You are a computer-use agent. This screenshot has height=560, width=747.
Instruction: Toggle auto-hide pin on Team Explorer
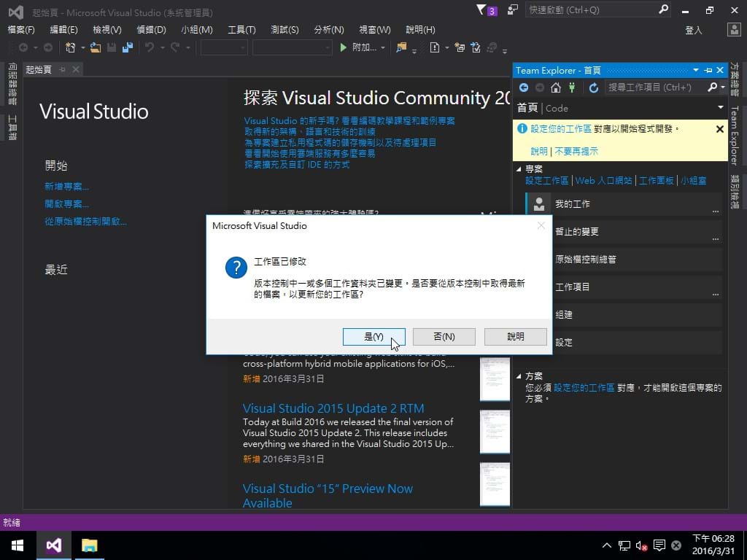pos(708,71)
